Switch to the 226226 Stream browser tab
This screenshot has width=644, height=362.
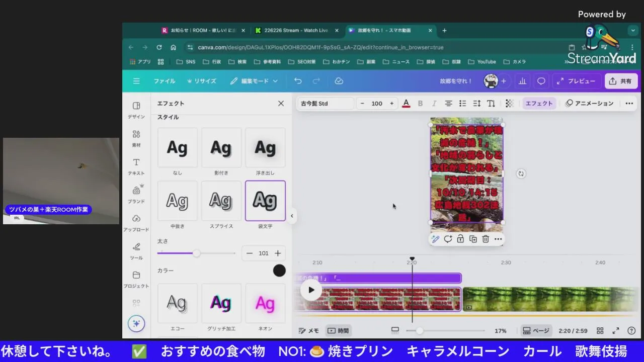296,30
